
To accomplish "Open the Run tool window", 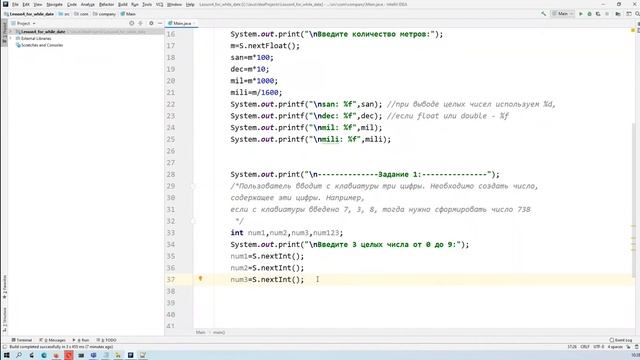I will pos(81,340).
